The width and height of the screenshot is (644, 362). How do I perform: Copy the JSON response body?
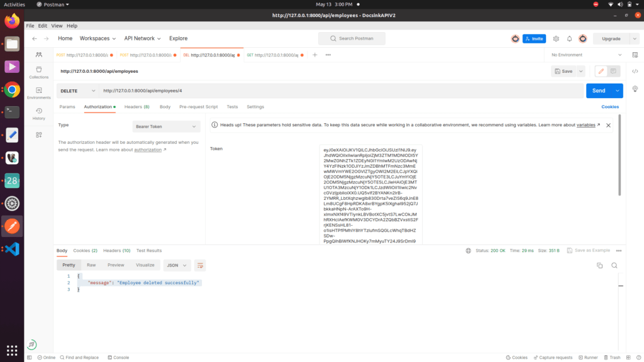click(599, 265)
